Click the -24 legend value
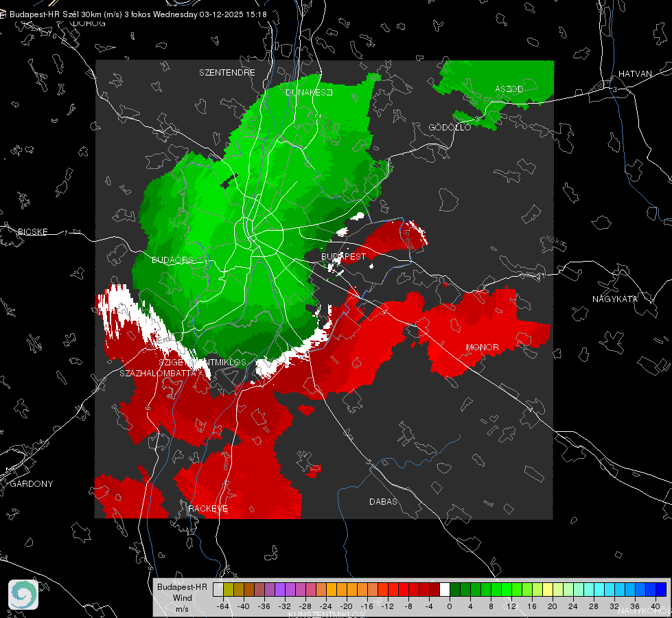 tap(326, 606)
